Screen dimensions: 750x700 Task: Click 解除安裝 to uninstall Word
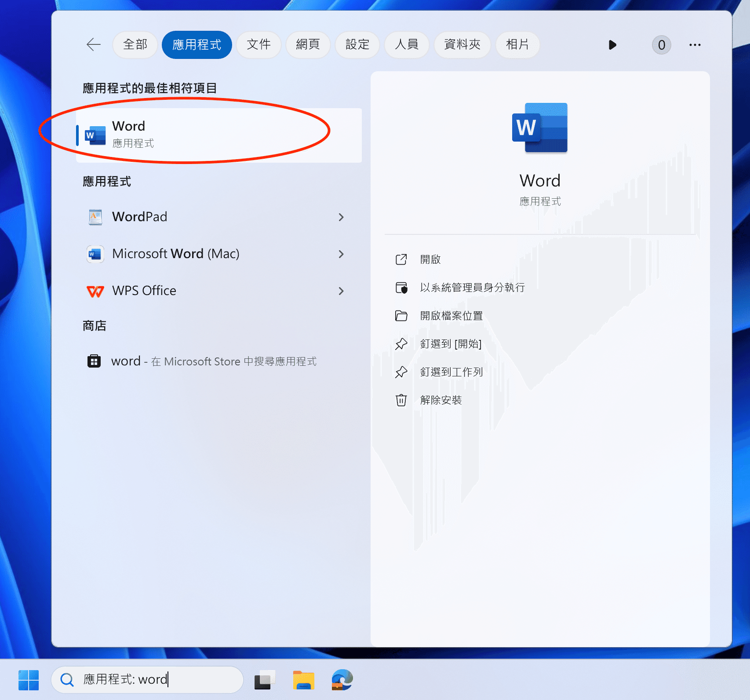click(441, 400)
